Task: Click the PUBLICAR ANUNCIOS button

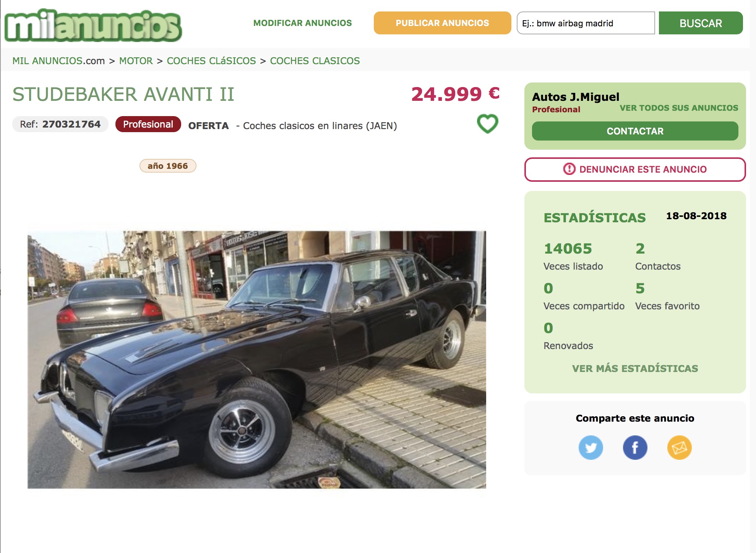Action: click(x=442, y=23)
